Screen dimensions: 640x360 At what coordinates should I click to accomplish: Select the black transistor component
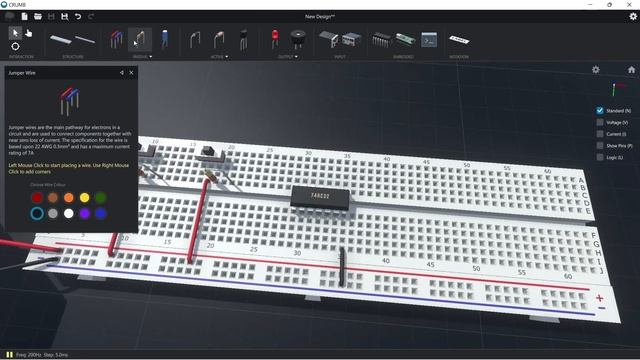(243, 39)
